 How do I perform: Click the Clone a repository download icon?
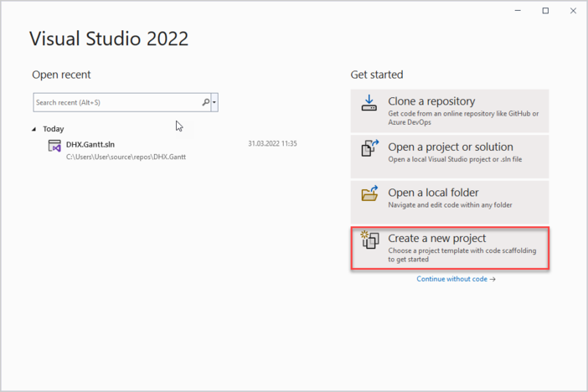pos(369,104)
